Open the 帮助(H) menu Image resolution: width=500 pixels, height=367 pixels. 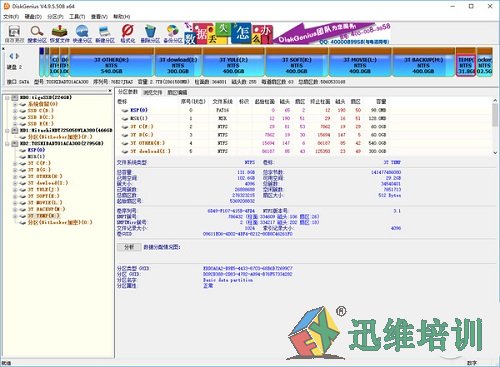point(122,16)
